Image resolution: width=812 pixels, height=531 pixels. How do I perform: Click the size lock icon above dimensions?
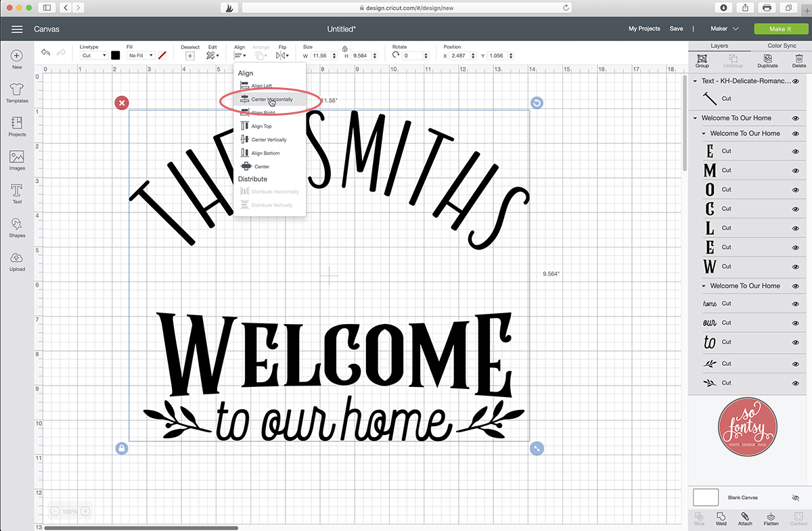pos(345,49)
